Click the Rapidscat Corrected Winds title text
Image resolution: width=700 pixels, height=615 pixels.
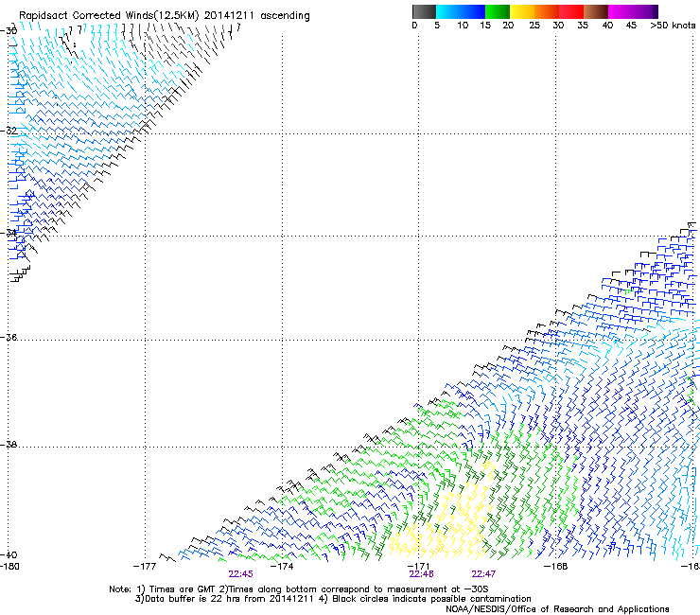(165, 16)
